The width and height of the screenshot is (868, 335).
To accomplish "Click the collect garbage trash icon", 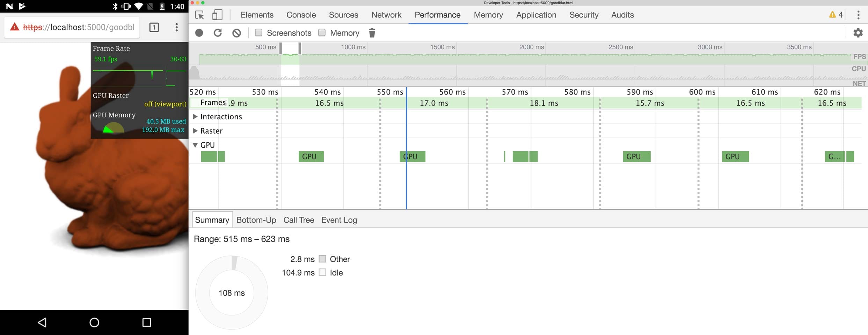I will click(x=372, y=33).
